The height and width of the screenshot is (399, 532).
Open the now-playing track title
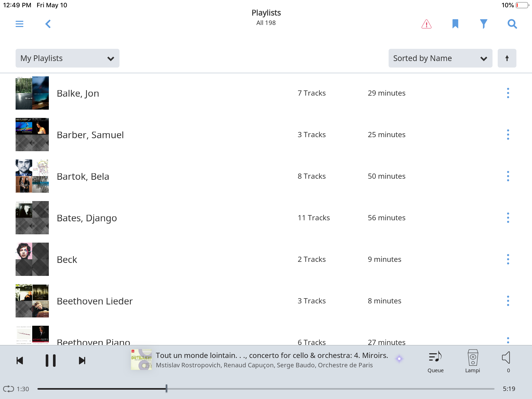coord(272,355)
